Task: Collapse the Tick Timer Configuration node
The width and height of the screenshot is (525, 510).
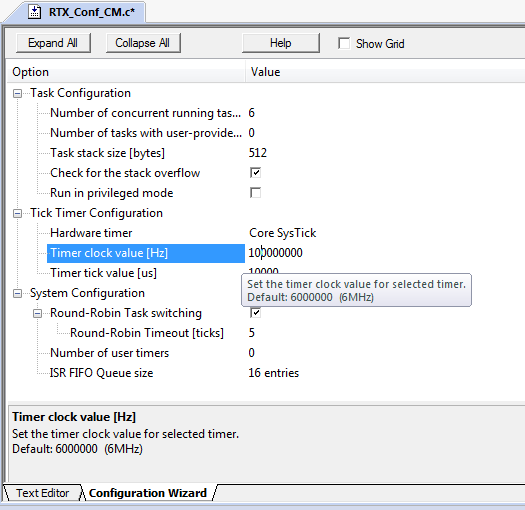Action: [17, 213]
